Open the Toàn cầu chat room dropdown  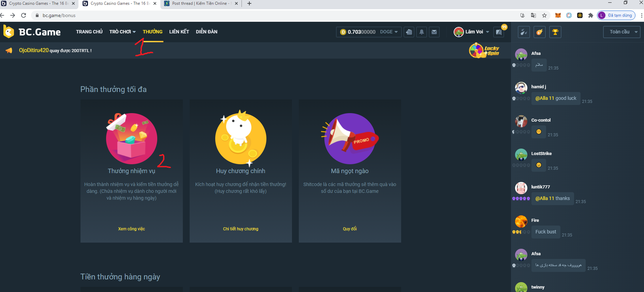[x=622, y=32]
